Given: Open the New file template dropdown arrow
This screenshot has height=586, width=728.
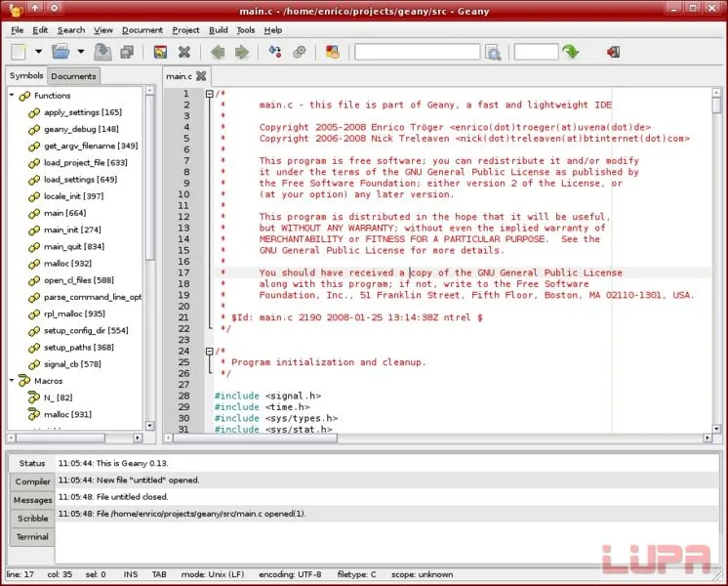Looking at the screenshot, I should tap(38, 52).
